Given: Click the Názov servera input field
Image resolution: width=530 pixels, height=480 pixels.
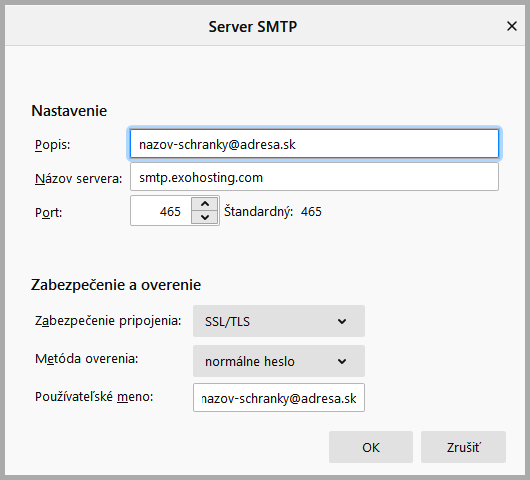Looking at the screenshot, I should pyautogui.click(x=314, y=177).
